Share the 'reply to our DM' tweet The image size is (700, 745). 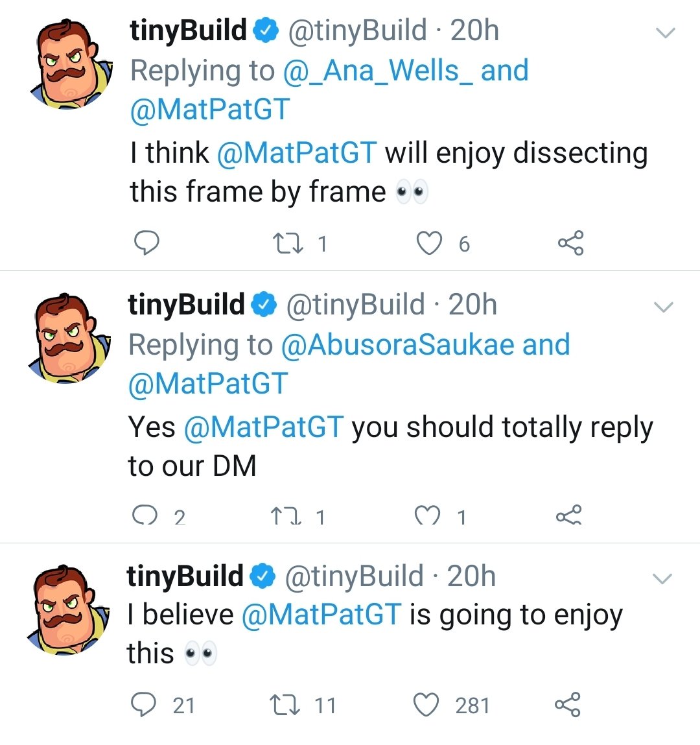point(568,516)
